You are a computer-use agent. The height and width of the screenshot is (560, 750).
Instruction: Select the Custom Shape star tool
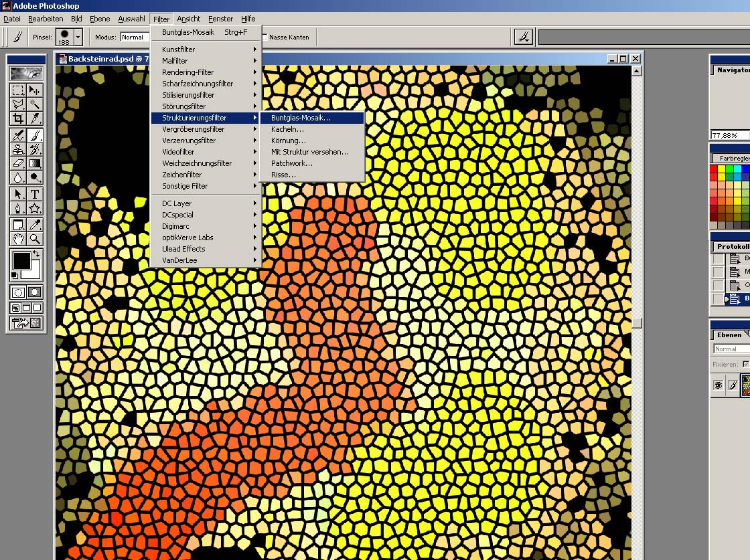[x=34, y=208]
